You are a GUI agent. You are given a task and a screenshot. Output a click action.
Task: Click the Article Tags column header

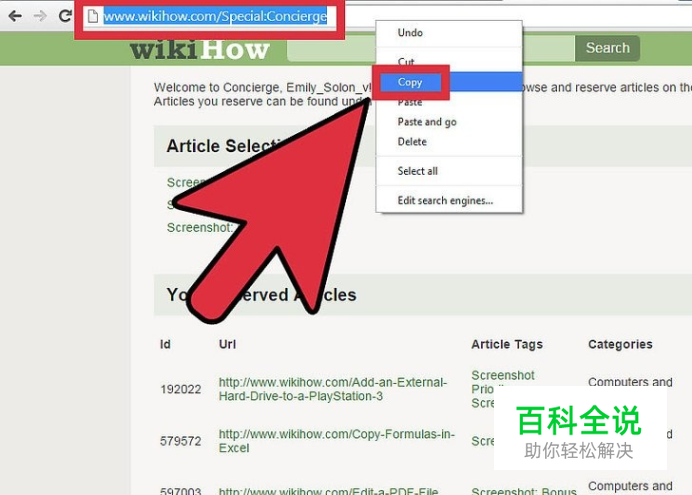point(507,345)
